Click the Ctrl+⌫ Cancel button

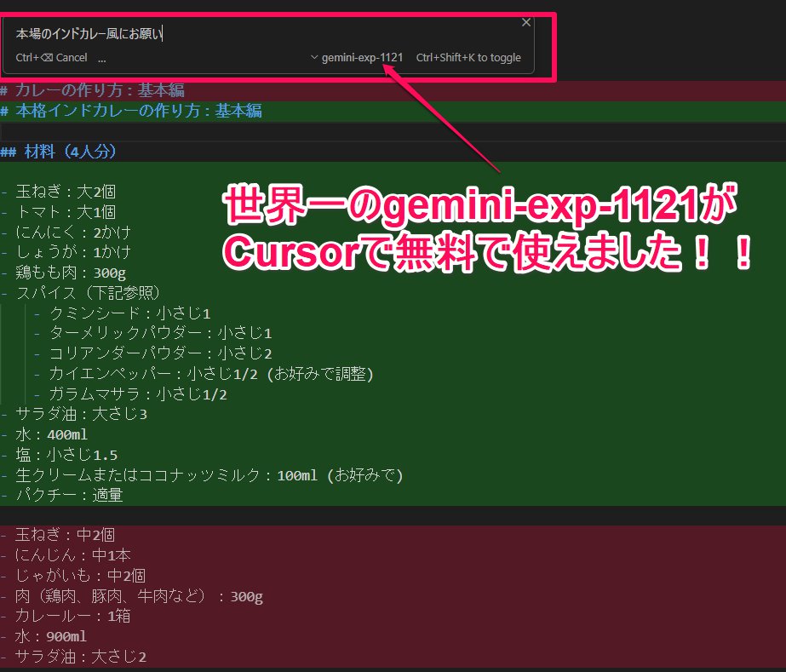pyautogui.click(x=51, y=58)
